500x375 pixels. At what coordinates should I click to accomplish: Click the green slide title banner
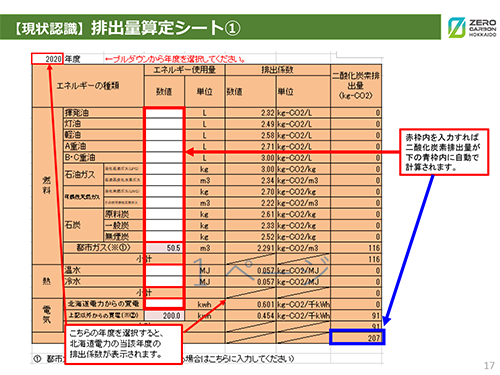pos(220,27)
